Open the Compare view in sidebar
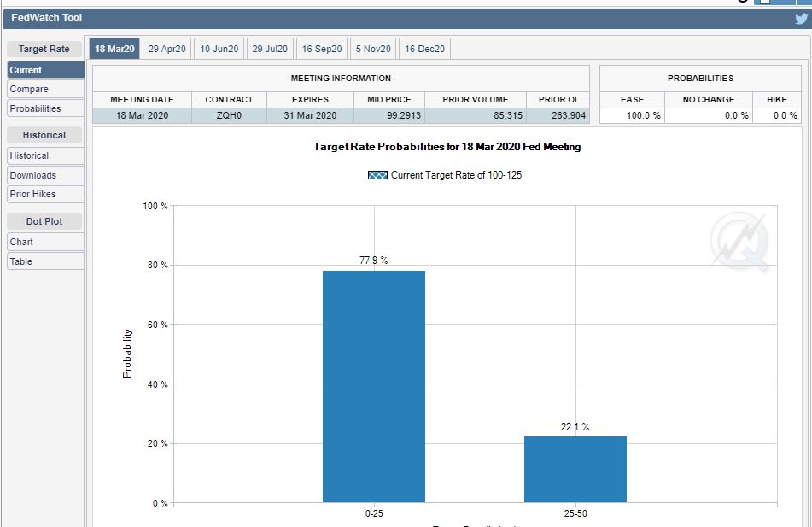This screenshot has width=812, height=527. tap(45, 89)
